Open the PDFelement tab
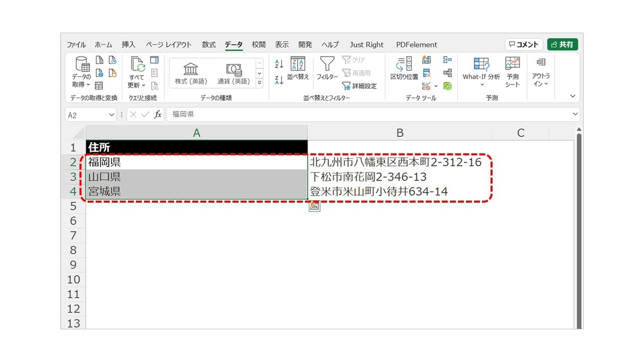Screen dimensions: 644x362 416,45
